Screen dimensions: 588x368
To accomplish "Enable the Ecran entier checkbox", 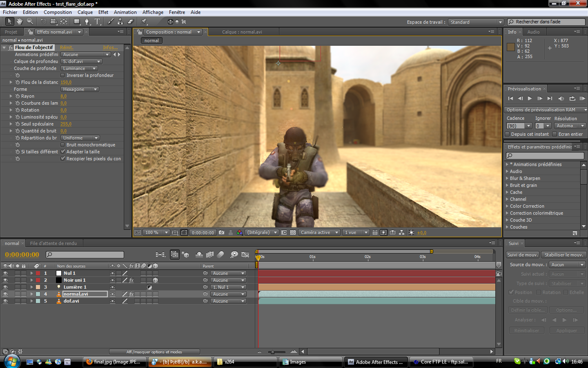I will pyautogui.click(x=555, y=134).
